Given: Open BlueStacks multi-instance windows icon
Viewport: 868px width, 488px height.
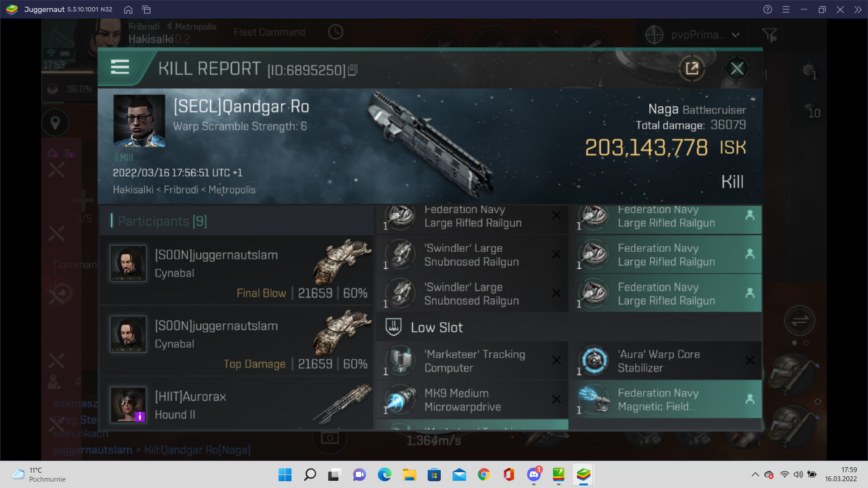Looking at the screenshot, I should click(x=146, y=9).
